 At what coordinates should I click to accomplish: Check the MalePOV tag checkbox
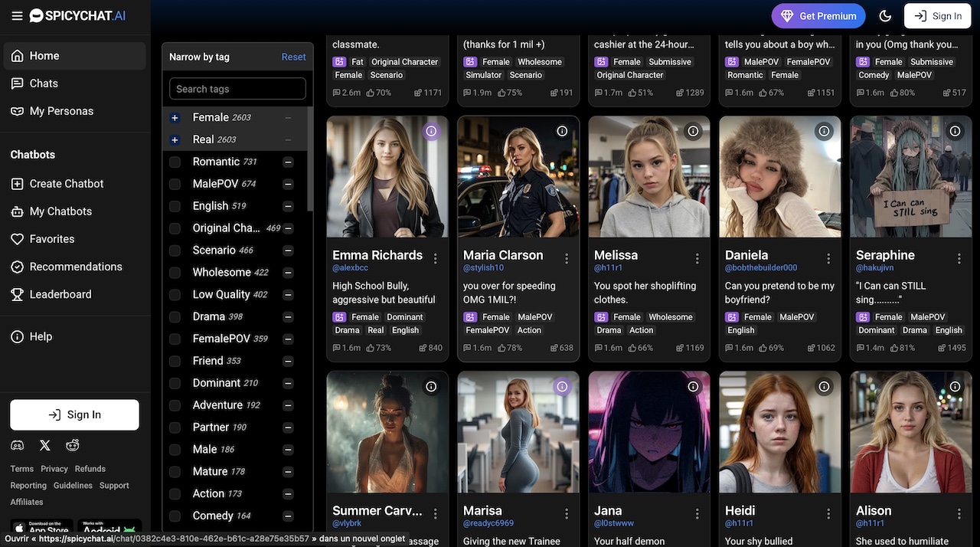coord(175,184)
